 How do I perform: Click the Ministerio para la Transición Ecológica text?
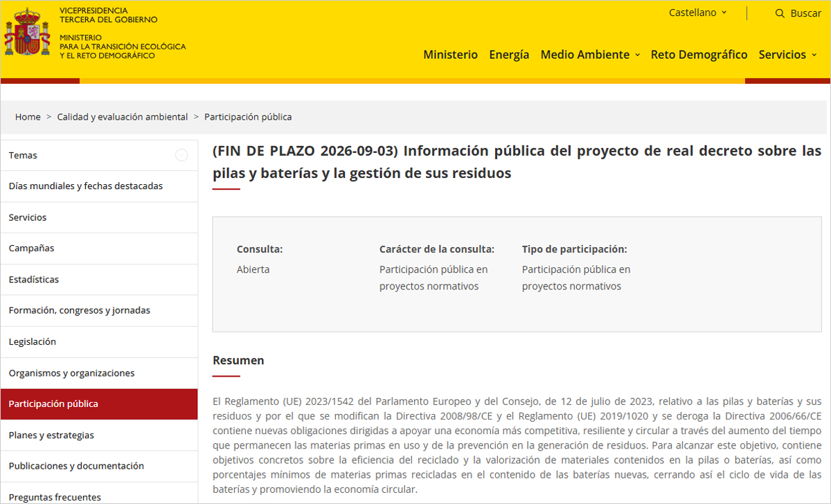pos(123,46)
